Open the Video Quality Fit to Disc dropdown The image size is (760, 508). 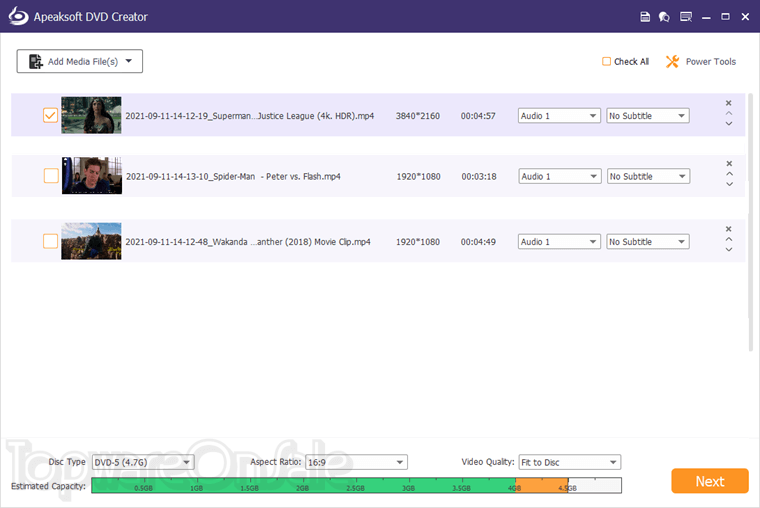pyautogui.click(x=570, y=462)
